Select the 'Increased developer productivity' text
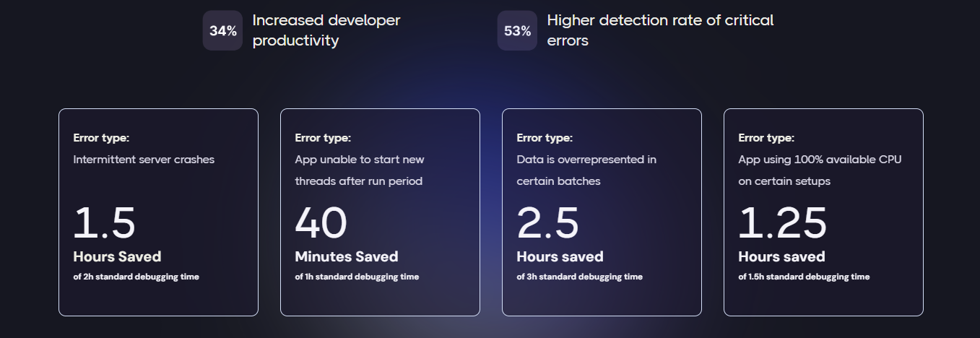 pyautogui.click(x=326, y=30)
